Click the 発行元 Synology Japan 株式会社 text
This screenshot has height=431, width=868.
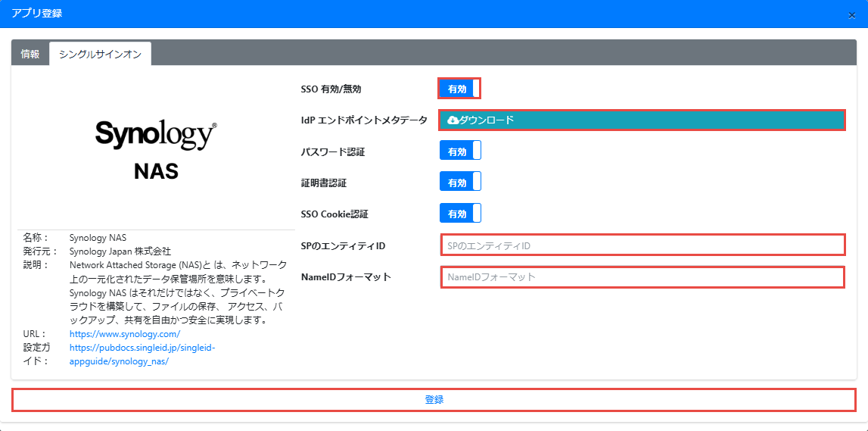pos(120,251)
